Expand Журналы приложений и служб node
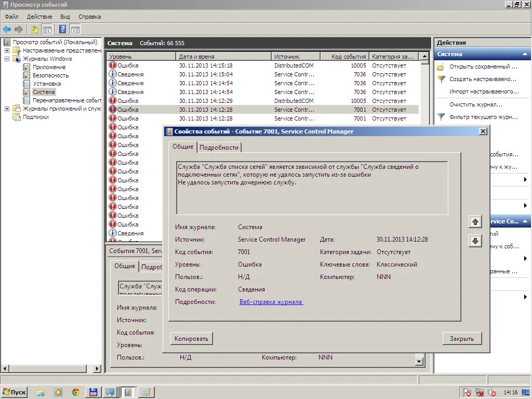The height and width of the screenshot is (399, 532). [7, 109]
